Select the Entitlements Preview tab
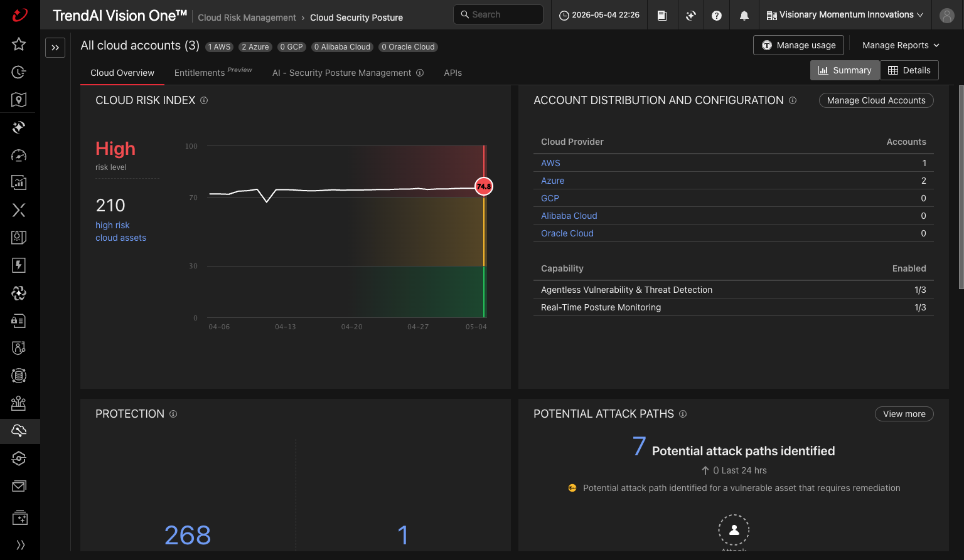 pyautogui.click(x=213, y=72)
